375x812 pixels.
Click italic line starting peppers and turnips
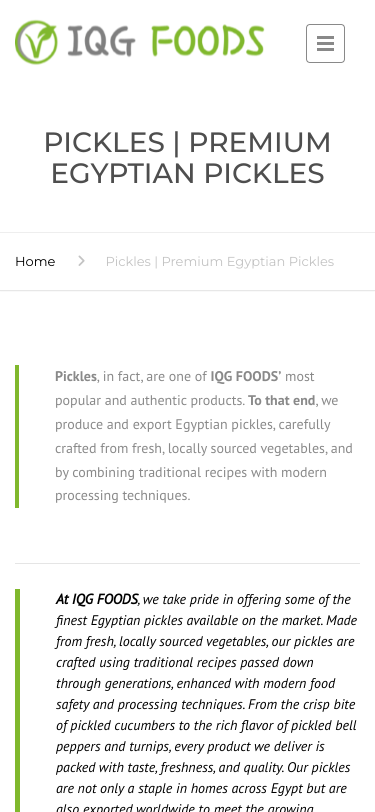[190, 746]
